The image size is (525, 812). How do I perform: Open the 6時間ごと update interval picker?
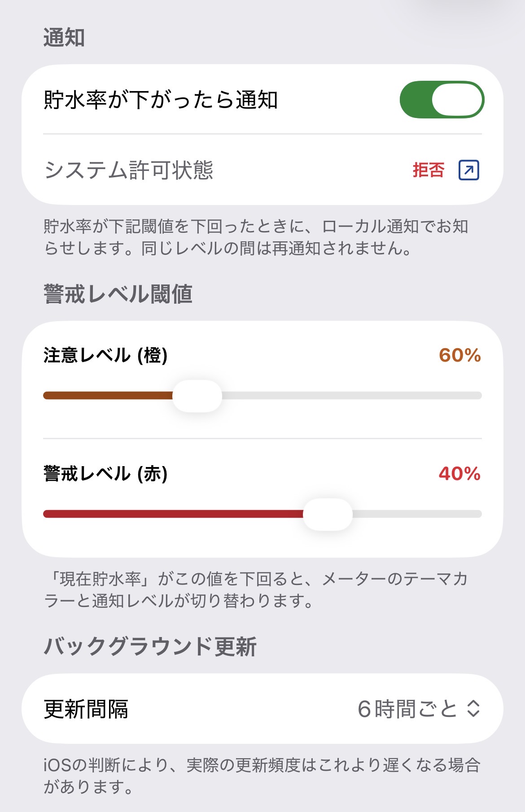[418, 709]
